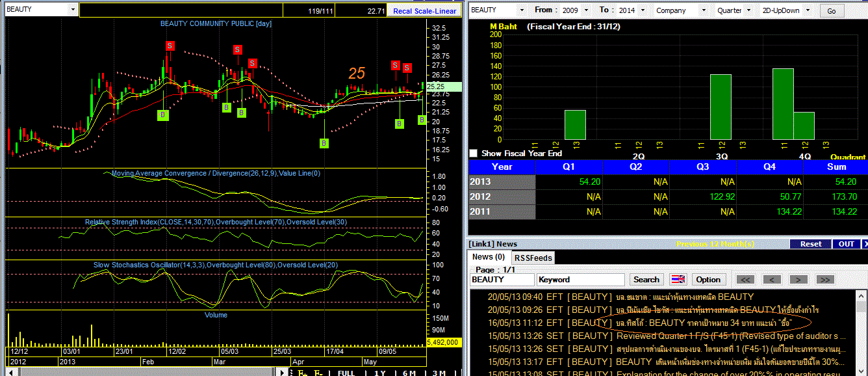The image size is (868, 376).
Task: Click Recal Scale-Linear link
Action: [x=425, y=11]
